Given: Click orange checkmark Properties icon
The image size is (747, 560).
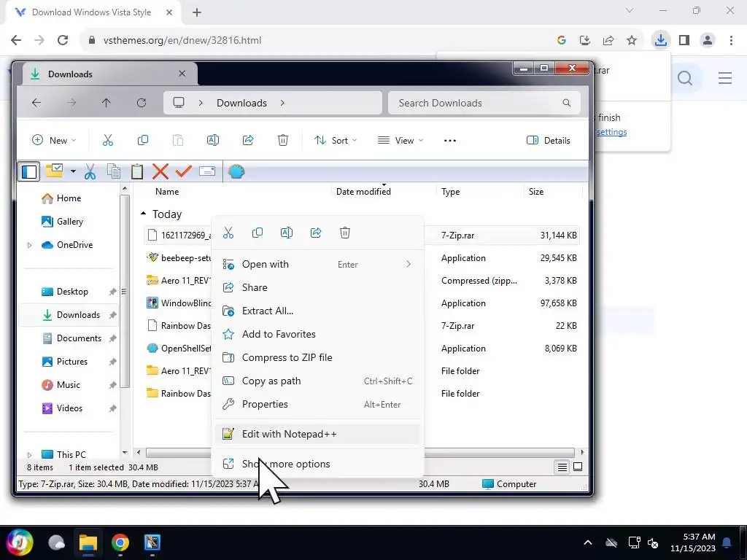Looking at the screenshot, I should (183, 171).
